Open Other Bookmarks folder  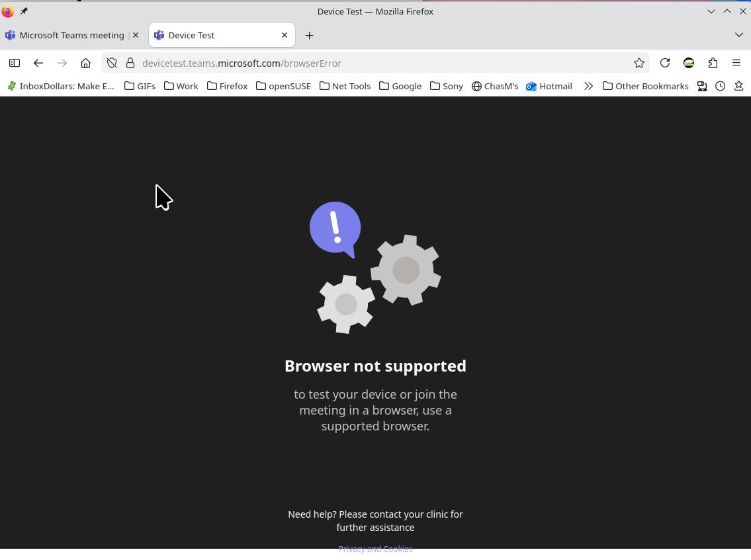coord(646,86)
